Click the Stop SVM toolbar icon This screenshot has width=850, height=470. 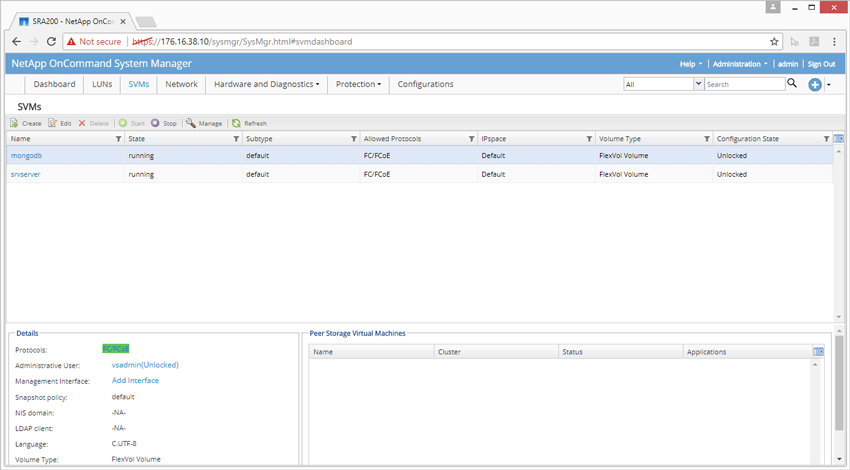155,123
